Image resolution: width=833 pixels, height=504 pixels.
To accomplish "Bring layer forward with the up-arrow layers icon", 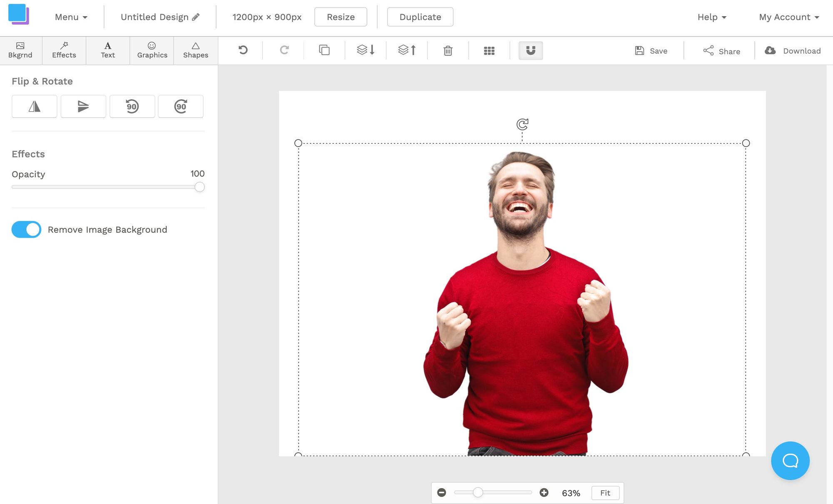I will point(407,50).
